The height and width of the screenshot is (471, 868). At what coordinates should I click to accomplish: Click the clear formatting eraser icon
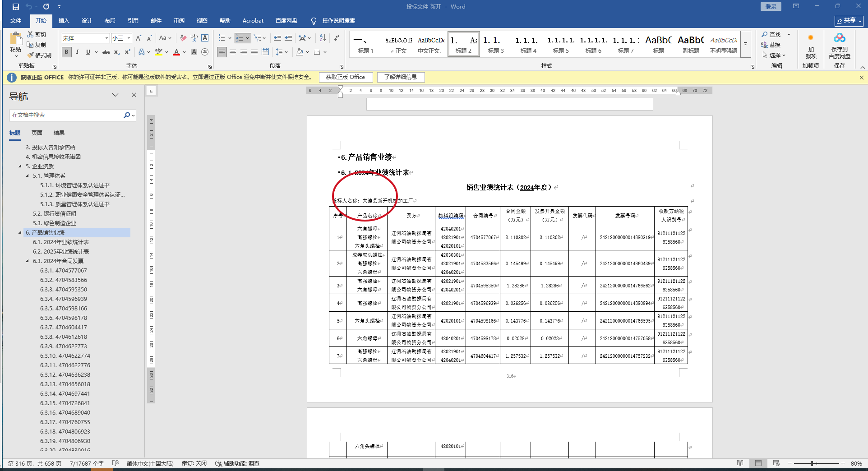click(183, 38)
